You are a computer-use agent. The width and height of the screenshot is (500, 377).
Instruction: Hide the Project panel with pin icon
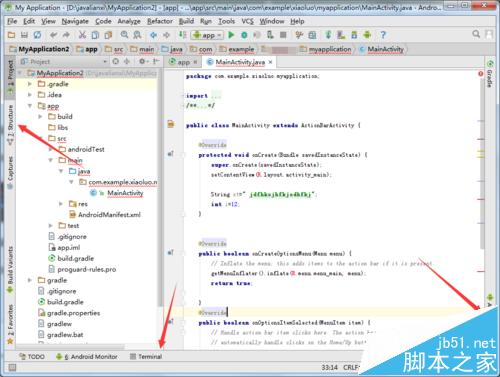(156, 61)
